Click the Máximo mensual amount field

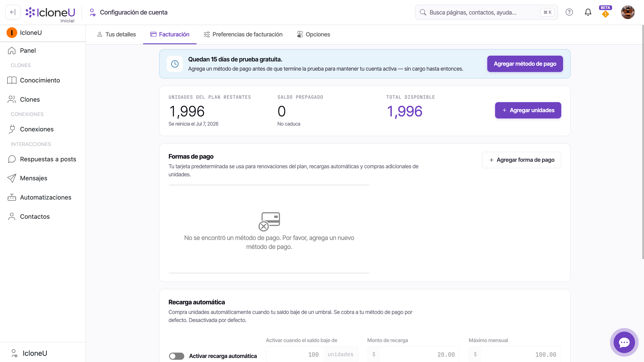(515, 354)
